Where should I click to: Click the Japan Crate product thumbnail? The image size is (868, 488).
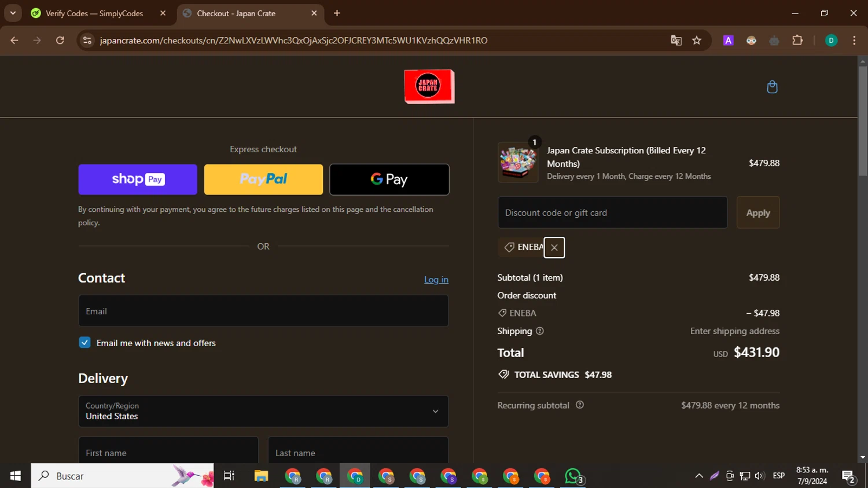pyautogui.click(x=518, y=163)
